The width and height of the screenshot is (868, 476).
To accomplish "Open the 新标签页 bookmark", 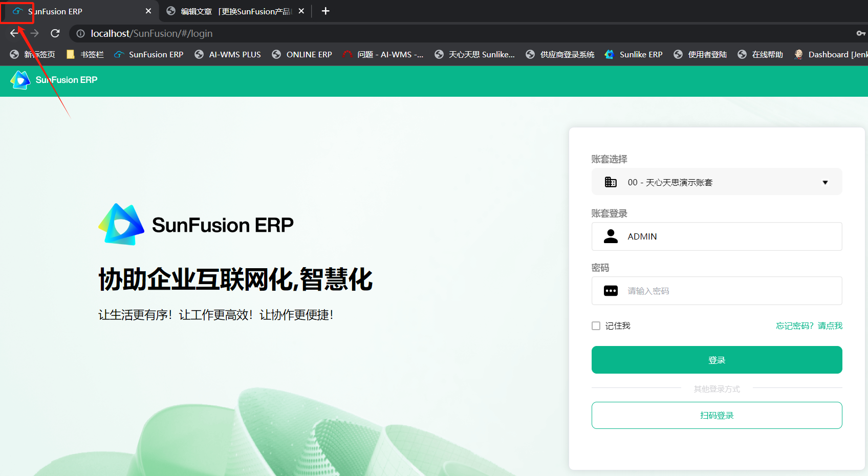I will pos(33,54).
